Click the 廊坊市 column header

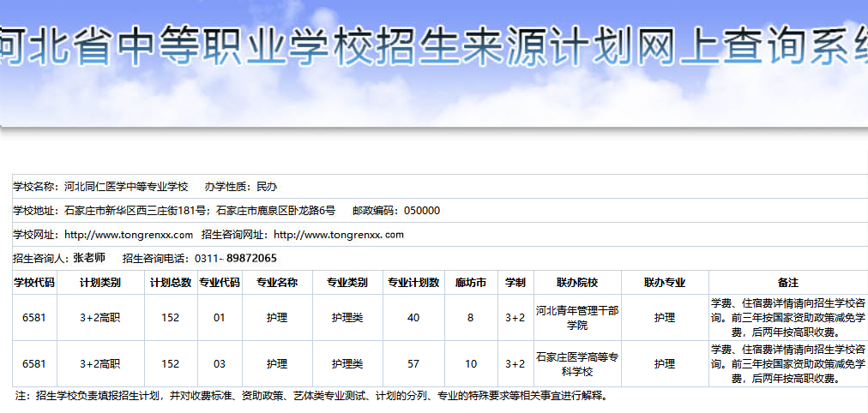click(471, 283)
